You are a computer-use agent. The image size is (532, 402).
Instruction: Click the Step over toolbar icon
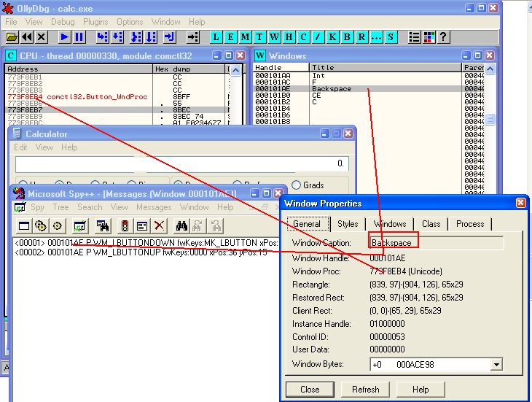pos(117,36)
